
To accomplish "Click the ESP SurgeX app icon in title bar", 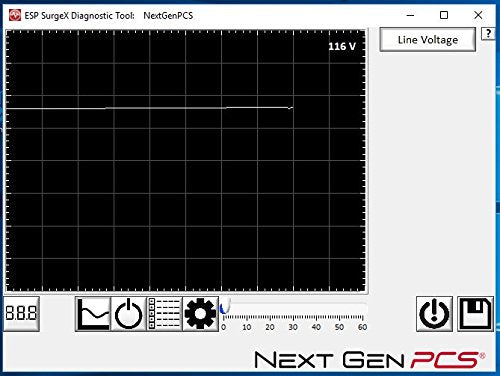I will pos(15,15).
